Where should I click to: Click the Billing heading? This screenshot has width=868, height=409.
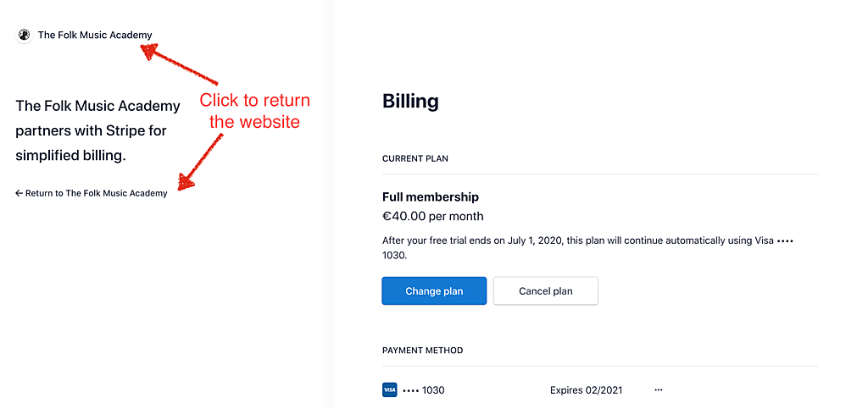(x=410, y=102)
